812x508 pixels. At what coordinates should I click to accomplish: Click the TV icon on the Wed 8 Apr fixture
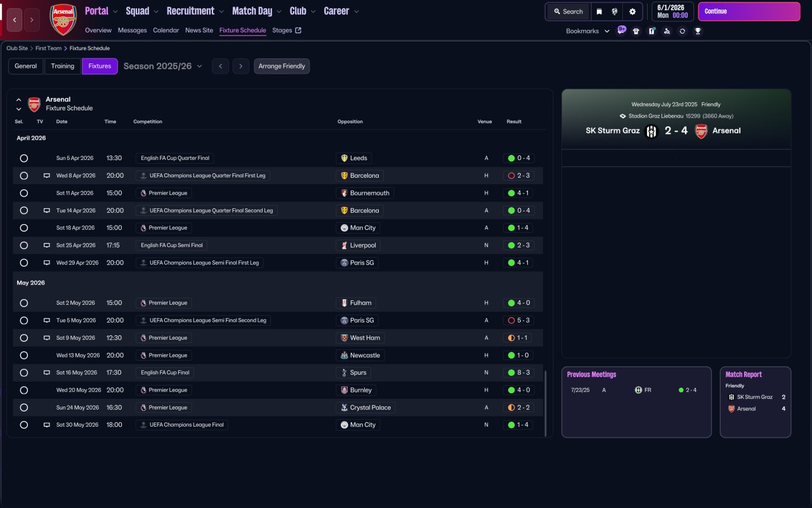point(46,176)
